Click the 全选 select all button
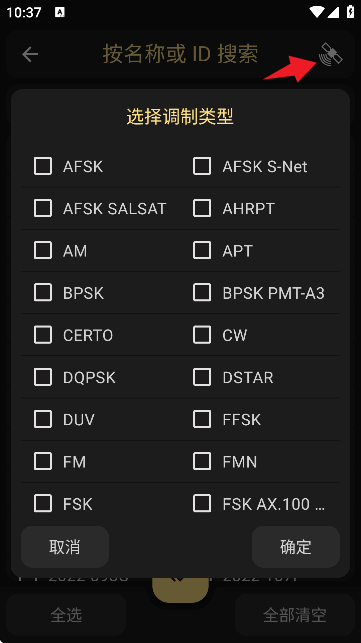361x643 pixels. tap(66, 615)
